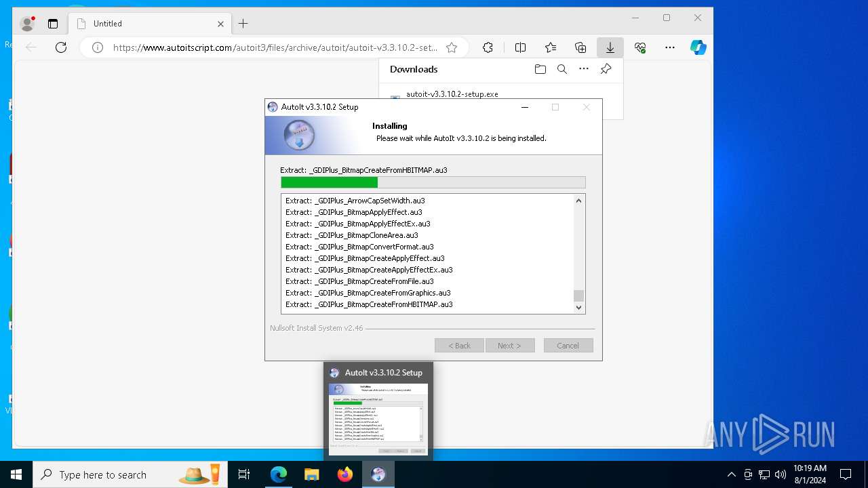Select the Untitled tab in Edge
Screen dimensions: 868x488
point(149,24)
